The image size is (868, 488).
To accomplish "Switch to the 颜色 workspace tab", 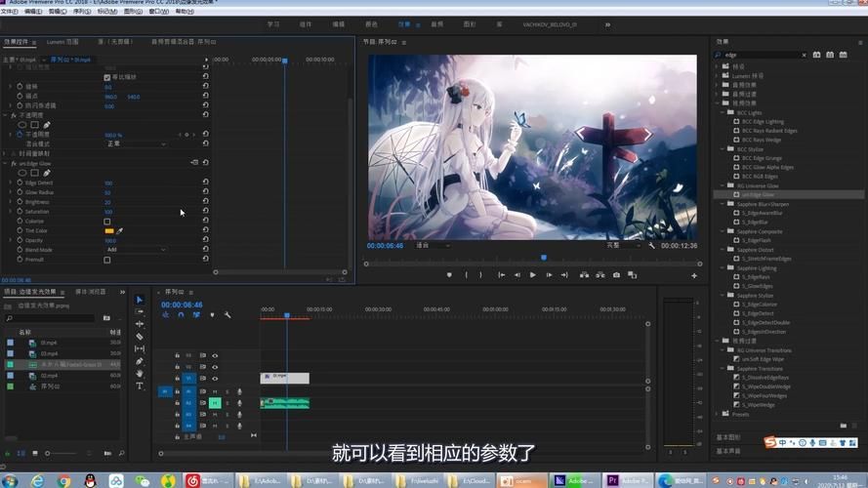I will [371, 25].
